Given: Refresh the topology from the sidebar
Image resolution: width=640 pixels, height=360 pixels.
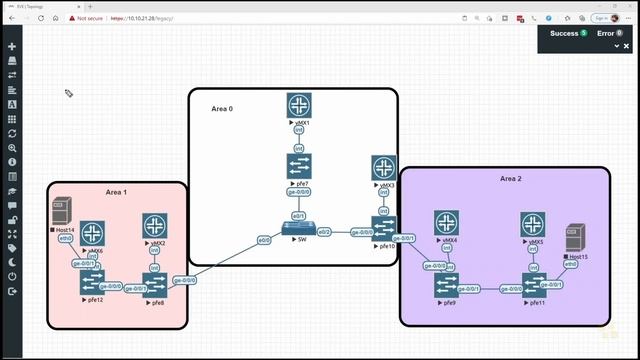Looking at the screenshot, I should tap(12, 133).
